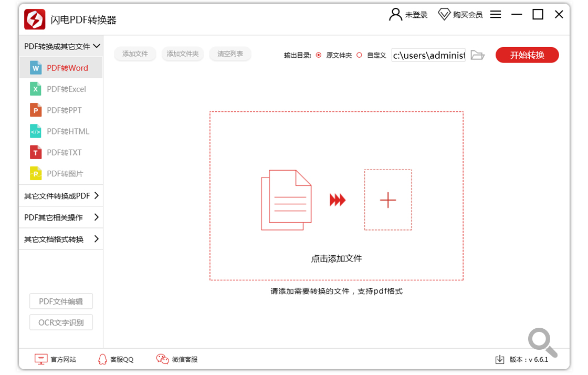Select the 自定义 output radio button
The width and height of the screenshot is (588, 375).
point(359,55)
